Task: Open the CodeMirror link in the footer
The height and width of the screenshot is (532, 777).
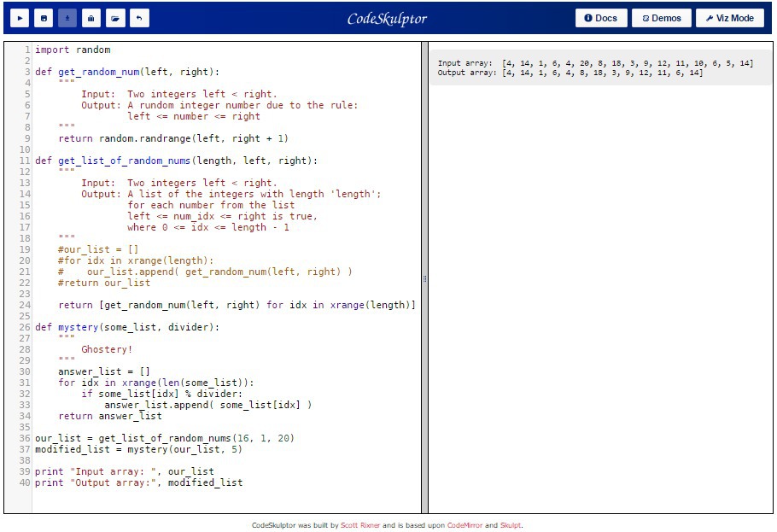Action: (x=464, y=525)
